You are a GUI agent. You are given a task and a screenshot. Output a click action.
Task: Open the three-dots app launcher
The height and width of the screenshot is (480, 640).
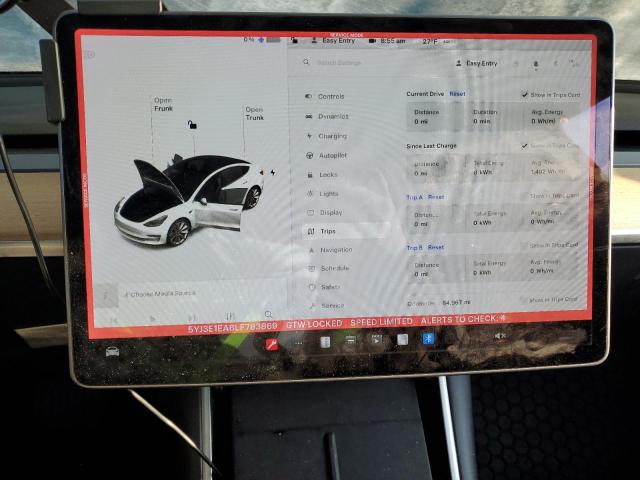pyautogui.click(x=299, y=343)
